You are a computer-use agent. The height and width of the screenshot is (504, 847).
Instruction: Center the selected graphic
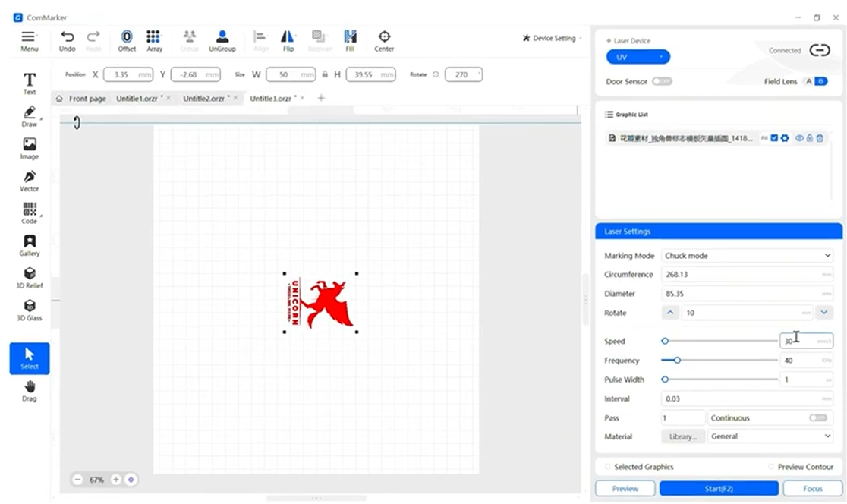(x=384, y=40)
